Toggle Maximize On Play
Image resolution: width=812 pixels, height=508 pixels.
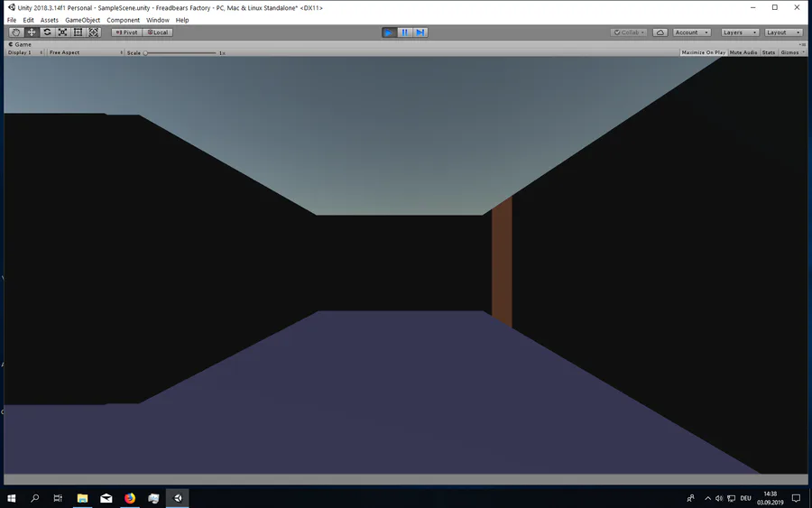[703, 52]
